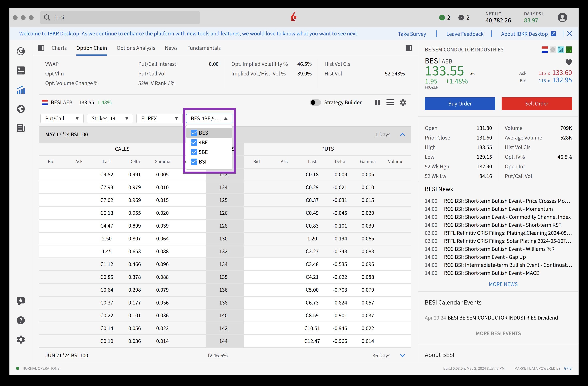Click the user account avatar icon

point(562,18)
